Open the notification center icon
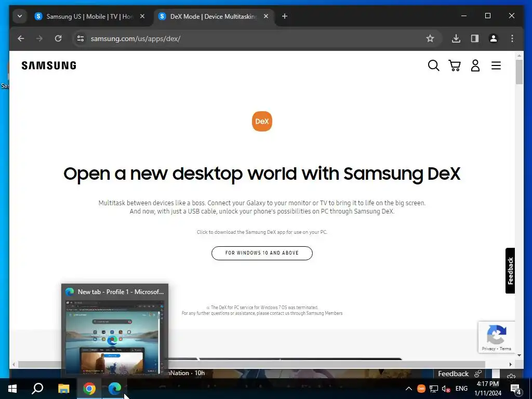 point(515,389)
